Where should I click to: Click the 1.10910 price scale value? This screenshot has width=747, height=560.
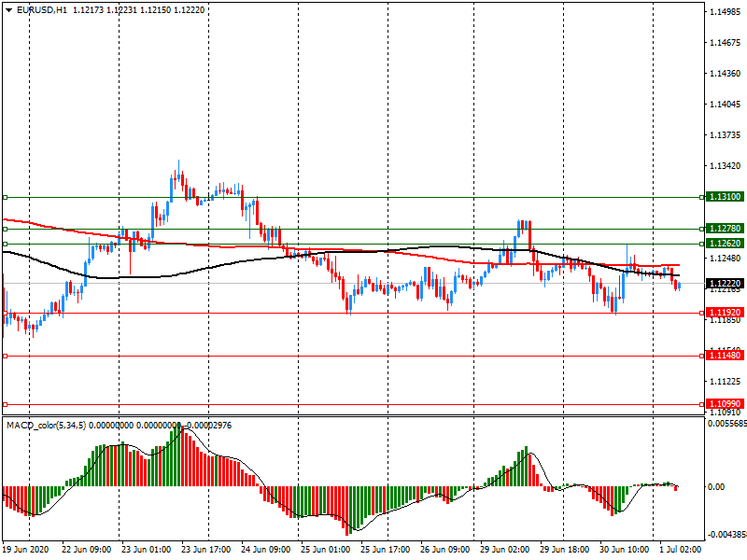pyautogui.click(x=726, y=413)
